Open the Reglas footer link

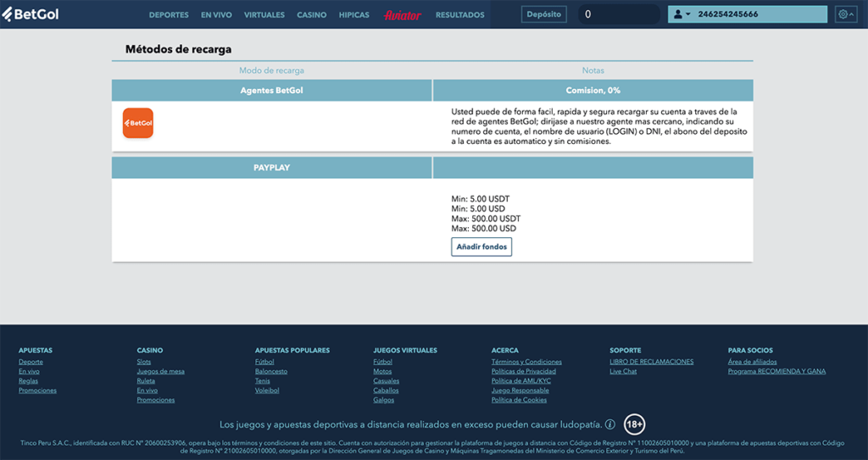pos(28,381)
